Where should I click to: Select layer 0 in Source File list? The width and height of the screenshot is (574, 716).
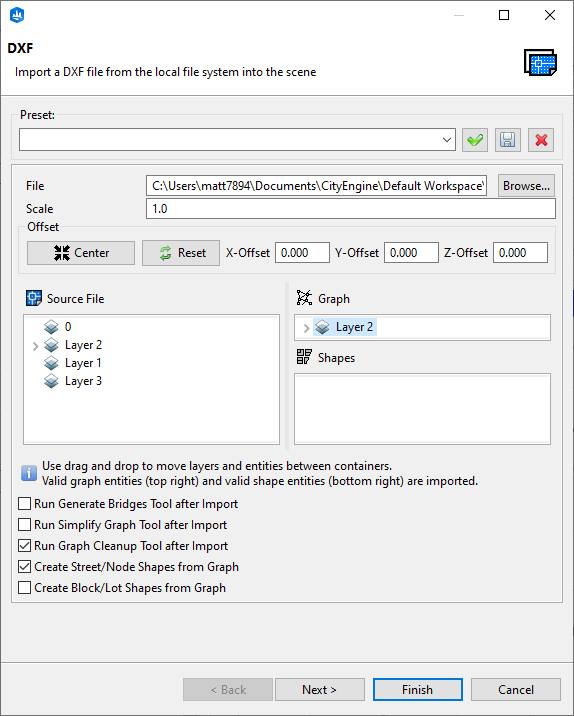[68, 327]
